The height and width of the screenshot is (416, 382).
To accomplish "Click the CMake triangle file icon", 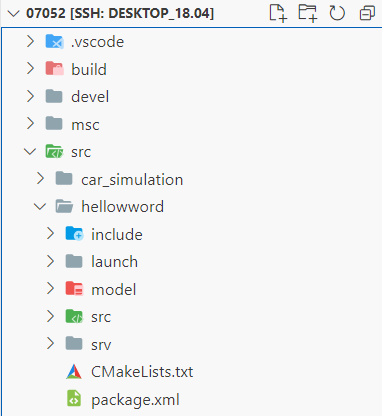I will click(74, 371).
